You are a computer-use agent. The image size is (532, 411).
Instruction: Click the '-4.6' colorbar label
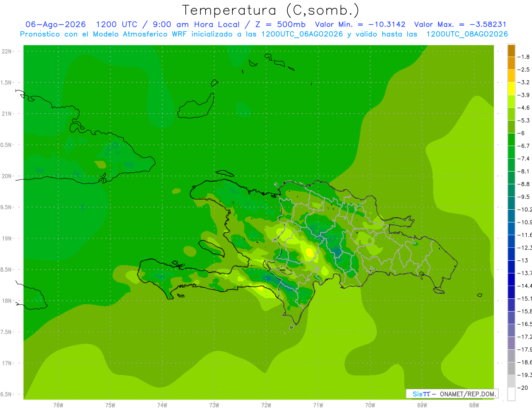click(x=524, y=108)
